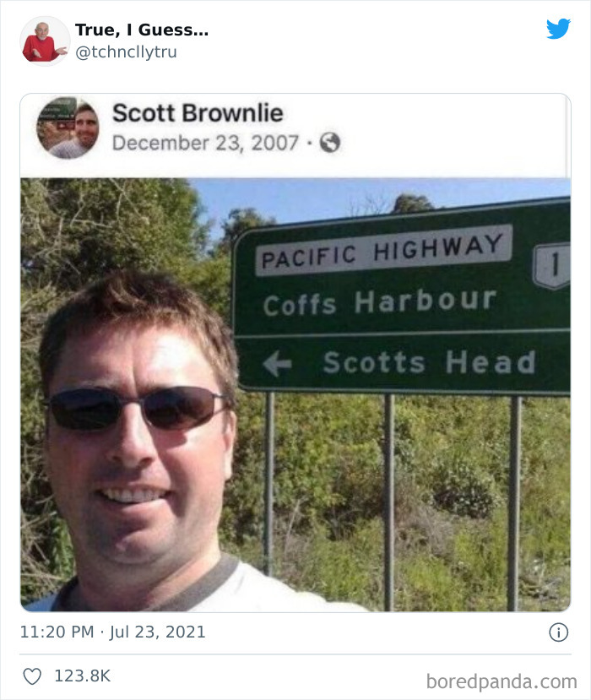Open the tweet info circle icon
Viewport: 591px width, 700px height.
point(558,632)
